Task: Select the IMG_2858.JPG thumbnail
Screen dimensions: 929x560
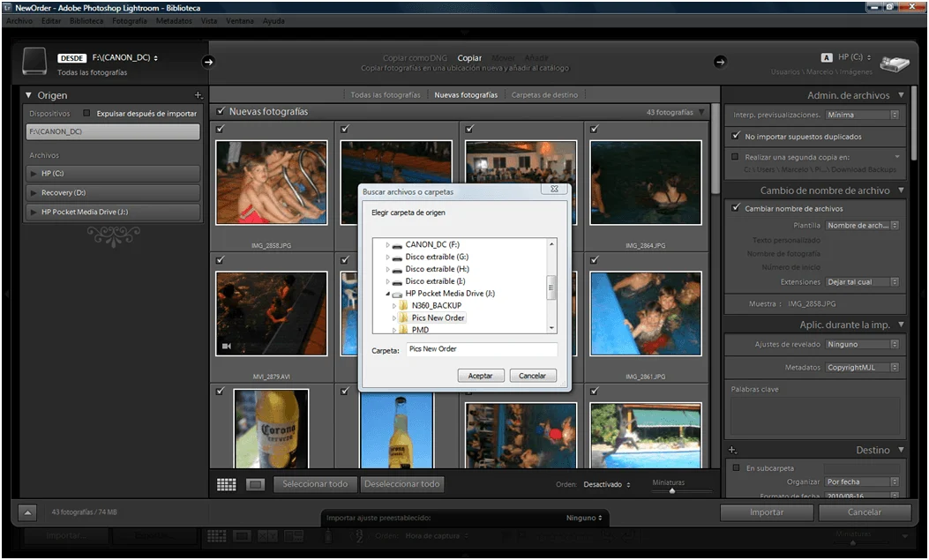Action: coord(272,183)
